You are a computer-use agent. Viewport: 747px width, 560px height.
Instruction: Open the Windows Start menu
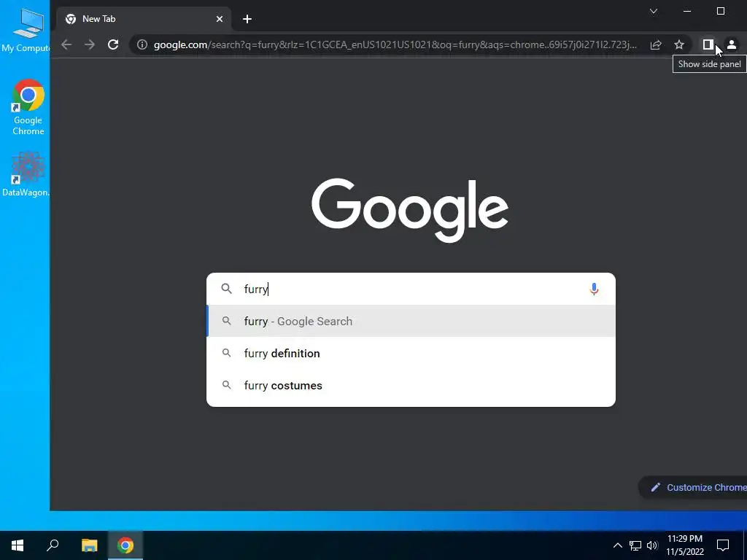(18, 545)
